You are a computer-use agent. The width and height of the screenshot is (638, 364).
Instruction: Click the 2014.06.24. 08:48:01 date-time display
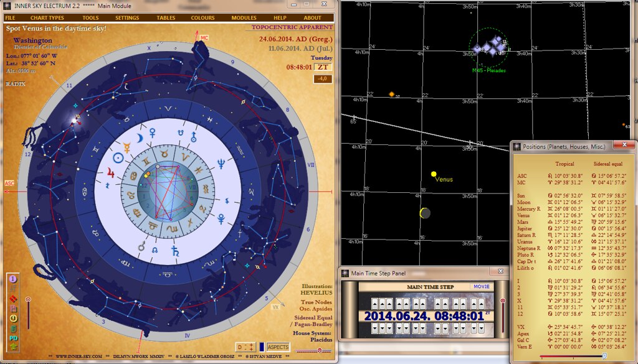point(424,315)
